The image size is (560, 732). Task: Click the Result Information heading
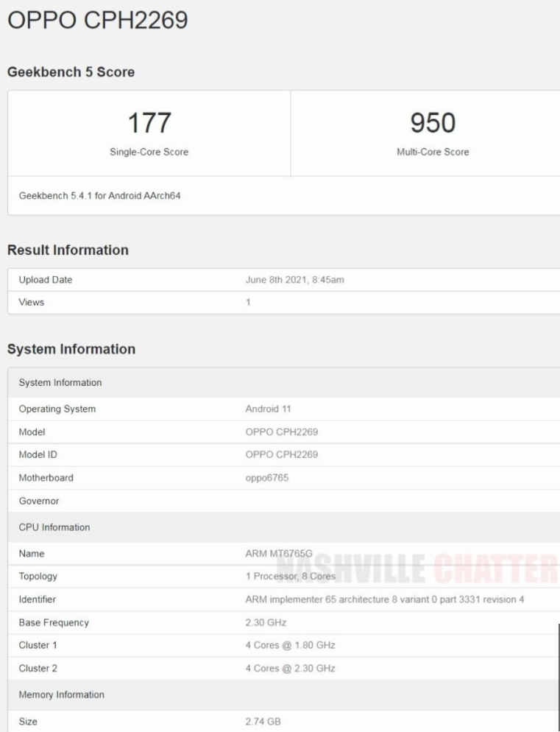(x=68, y=250)
